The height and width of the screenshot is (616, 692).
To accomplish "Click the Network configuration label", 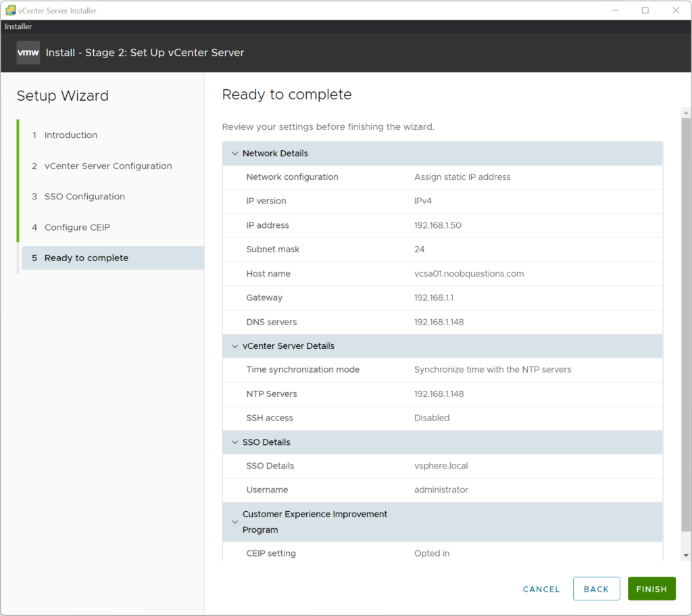I will pos(292,177).
